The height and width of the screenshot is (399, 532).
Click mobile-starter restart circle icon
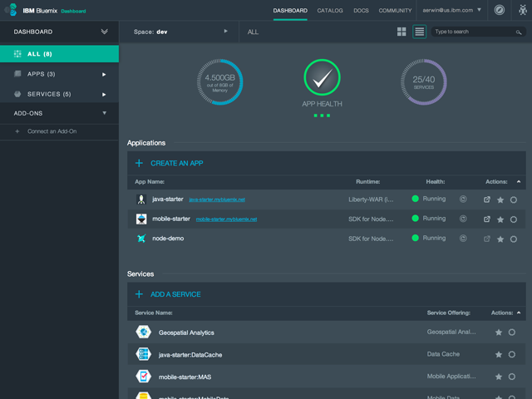click(x=463, y=219)
